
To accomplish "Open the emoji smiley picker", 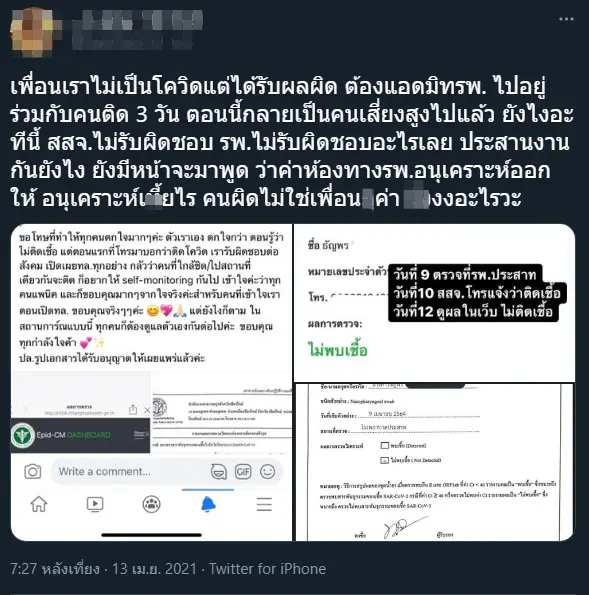I will coord(268,472).
